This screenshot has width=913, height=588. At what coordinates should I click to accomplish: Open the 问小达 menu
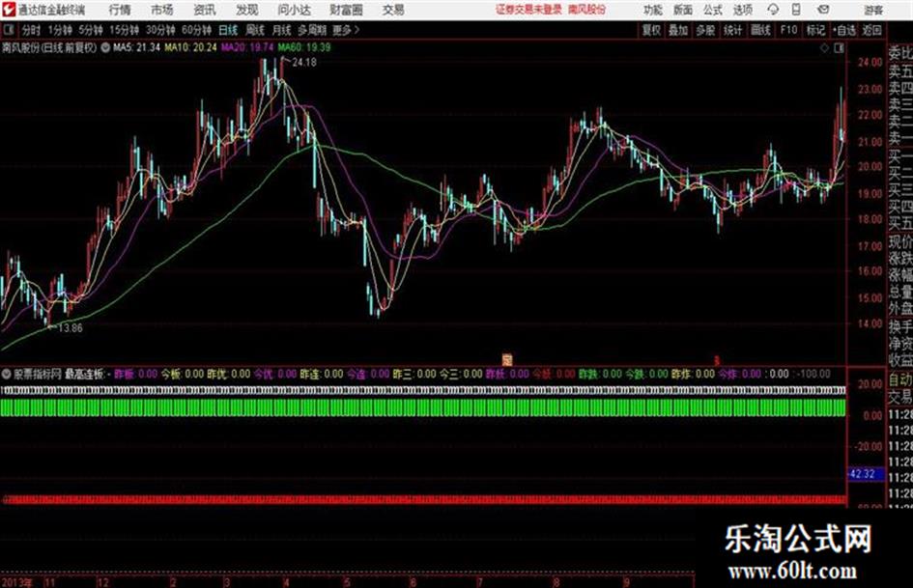[x=294, y=10]
